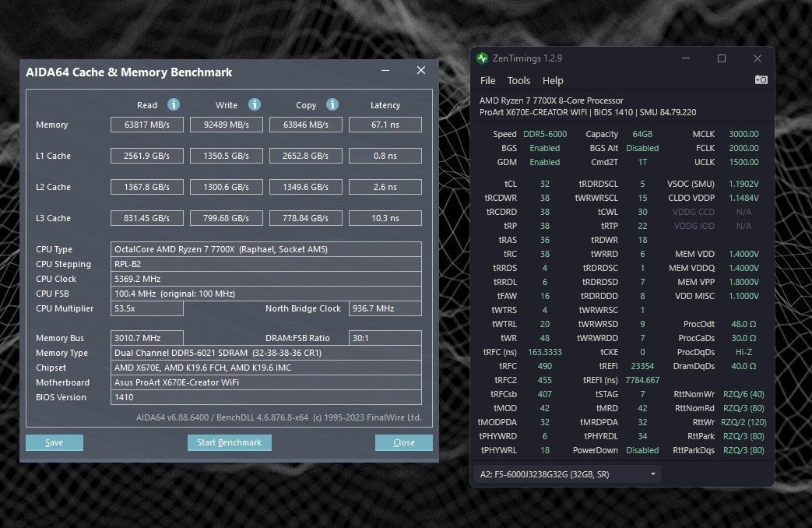The image size is (812, 528).
Task: Click the ZenTimings screenshot camera icon
Action: (x=761, y=79)
